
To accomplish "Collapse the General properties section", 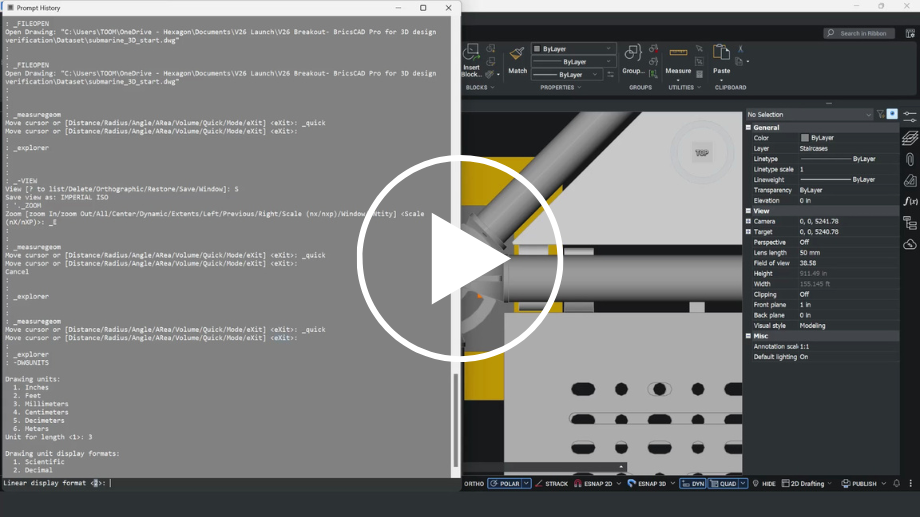I will pyautogui.click(x=749, y=127).
